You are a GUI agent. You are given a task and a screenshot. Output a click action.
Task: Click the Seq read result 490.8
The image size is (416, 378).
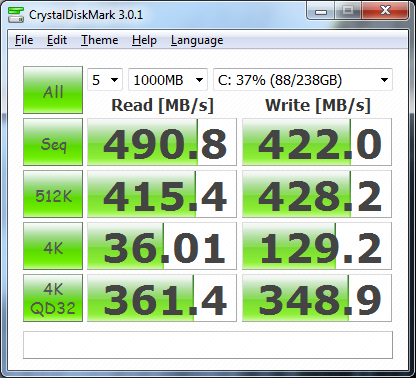(x=162, y=142)
